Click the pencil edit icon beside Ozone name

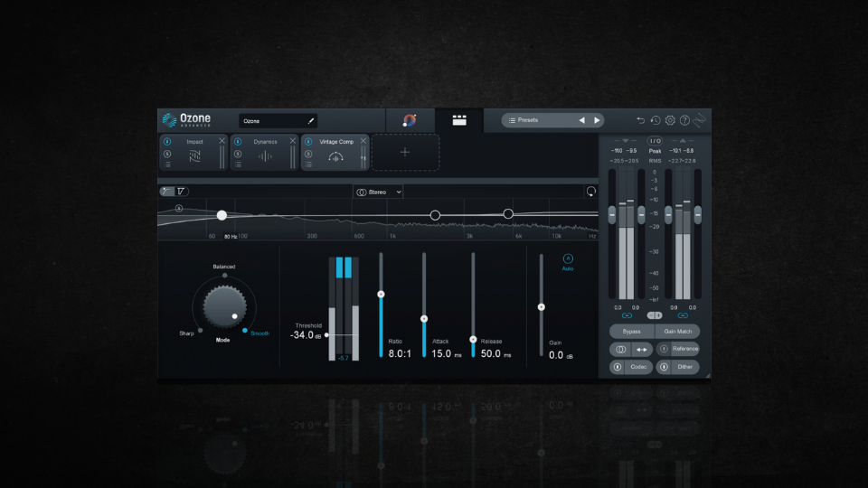(x=310, y=120)
